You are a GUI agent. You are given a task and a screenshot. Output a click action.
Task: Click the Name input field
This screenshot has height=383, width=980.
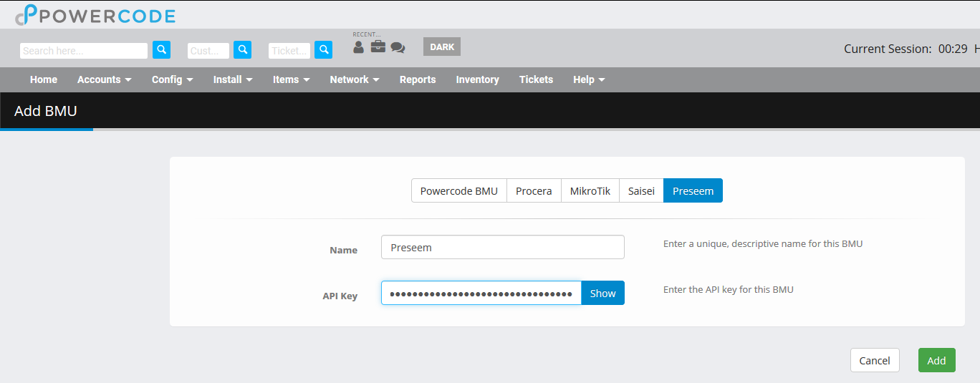pos(503,247)
